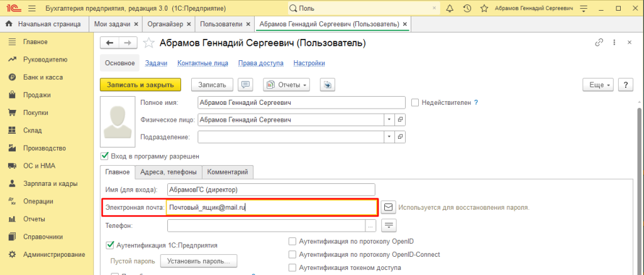Switch to the Органайзер tab

tap(165, 24)
